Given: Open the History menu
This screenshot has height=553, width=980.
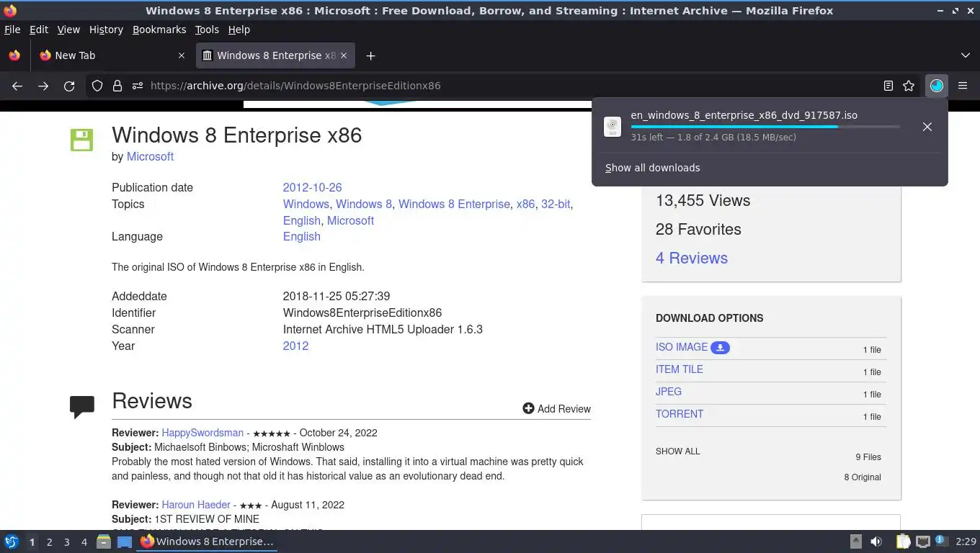Looking at the screenshot, I should pos(106,30).
